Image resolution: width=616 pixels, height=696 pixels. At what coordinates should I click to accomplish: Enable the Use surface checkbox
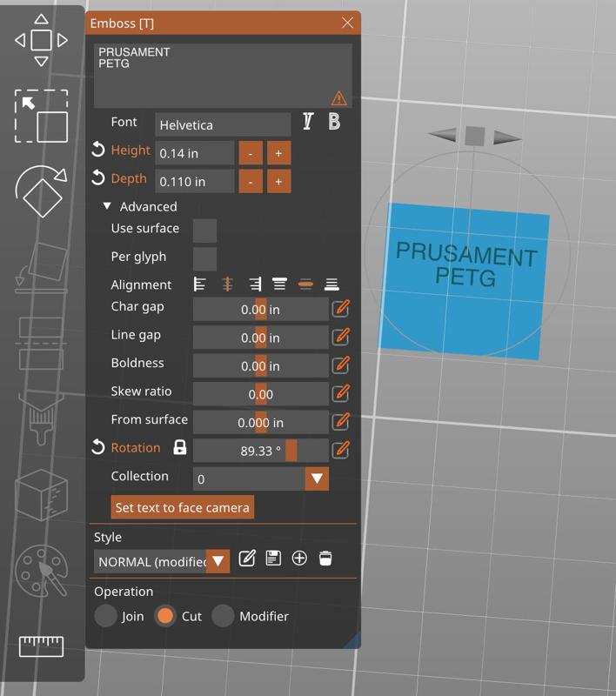pyautogui.click(x=205, y=231)
